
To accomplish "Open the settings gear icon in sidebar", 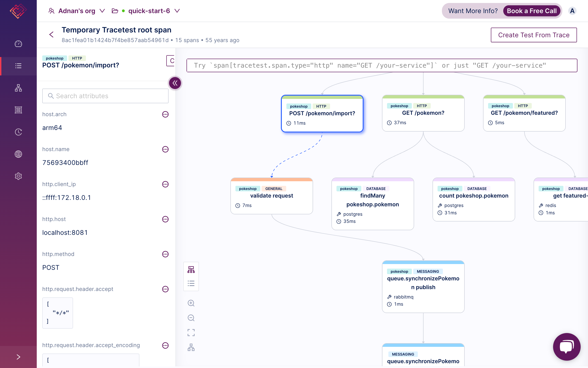I will tap(18, 176).
